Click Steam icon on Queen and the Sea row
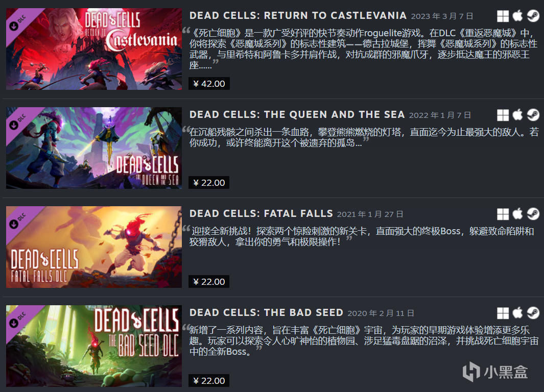Screen dimensions: 544x392 point(533,115)
